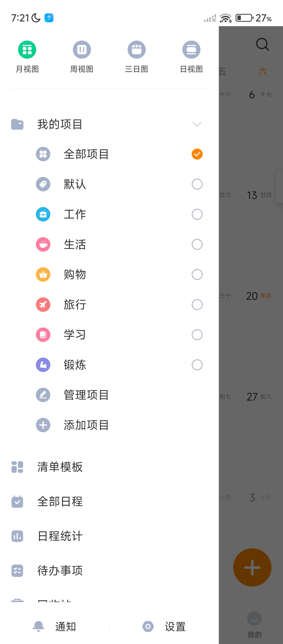Select the 生活 project radio button
Image resolution: width=283 pixels, height=644 pixels.
coord(197,245)
